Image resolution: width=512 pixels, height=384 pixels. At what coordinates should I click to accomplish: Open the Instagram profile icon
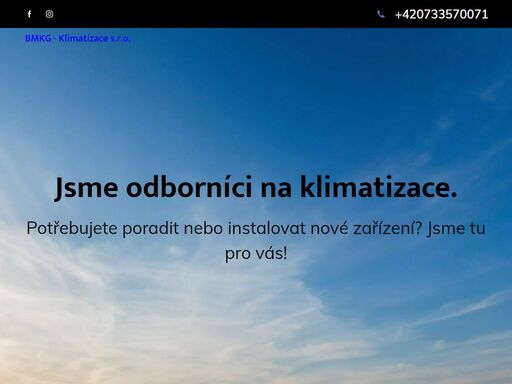point(49,14)
